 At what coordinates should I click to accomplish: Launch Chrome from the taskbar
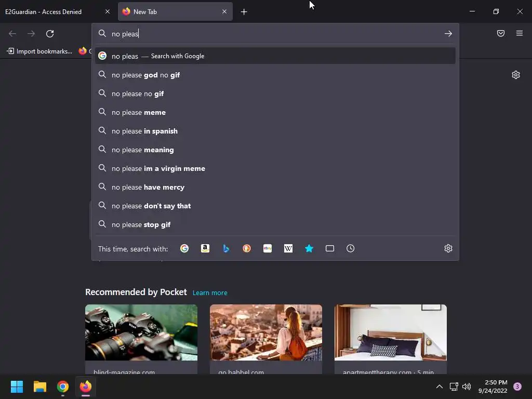[63, 387]
